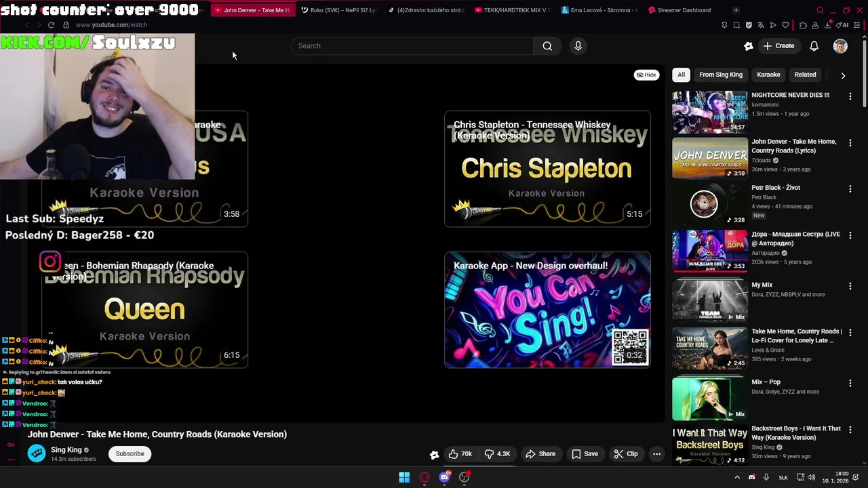
Task: Show hidden system tray icons
Action: [737, 477]
